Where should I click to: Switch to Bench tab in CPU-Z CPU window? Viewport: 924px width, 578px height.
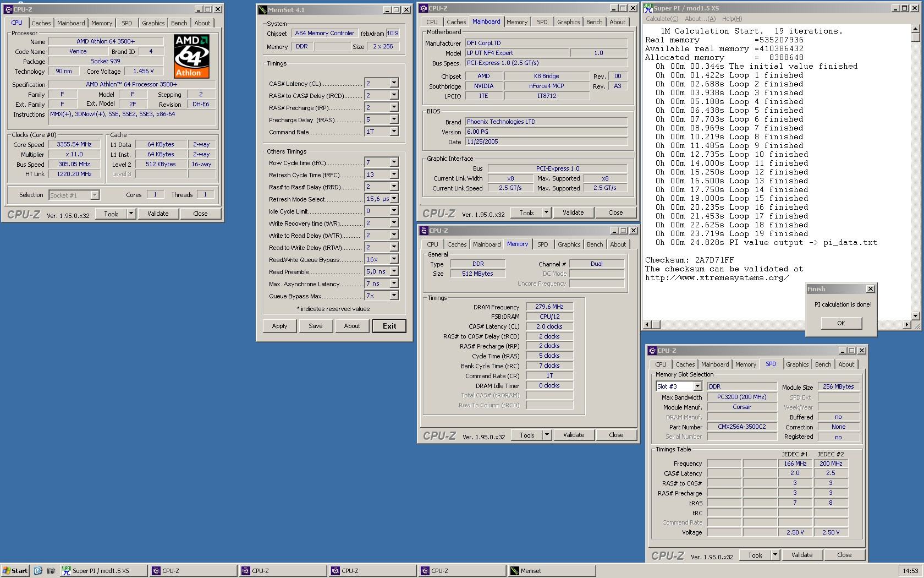pyautogui.click(x=179, y=23)
